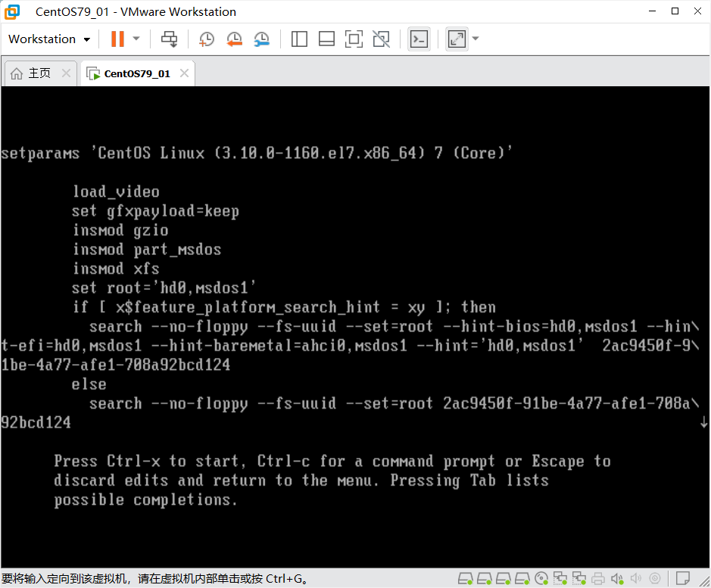Screen dimensions: 711x588
Task: Close the 主页 tab
Action: click(x=66, y=73)
